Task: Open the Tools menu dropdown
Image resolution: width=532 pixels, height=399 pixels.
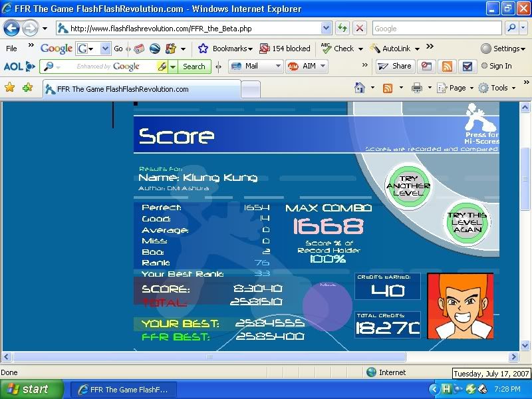Action: point(499,88)
